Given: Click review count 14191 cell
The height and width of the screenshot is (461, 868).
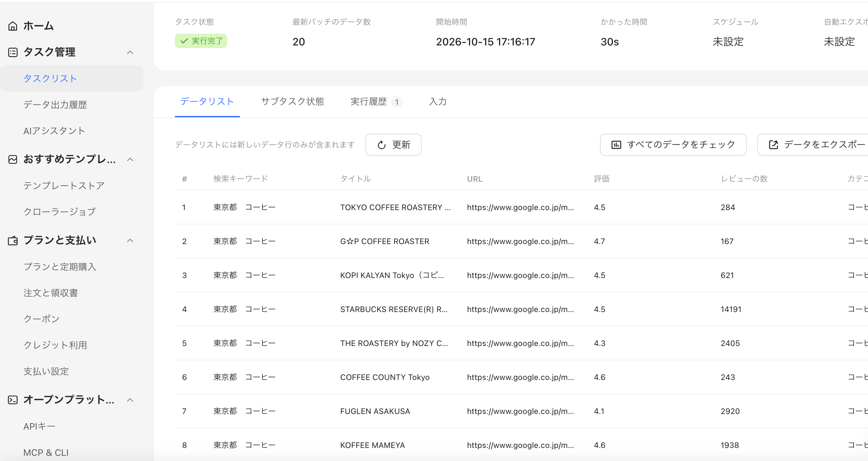Looking at the screenshot, I should (x=731, y=309).
